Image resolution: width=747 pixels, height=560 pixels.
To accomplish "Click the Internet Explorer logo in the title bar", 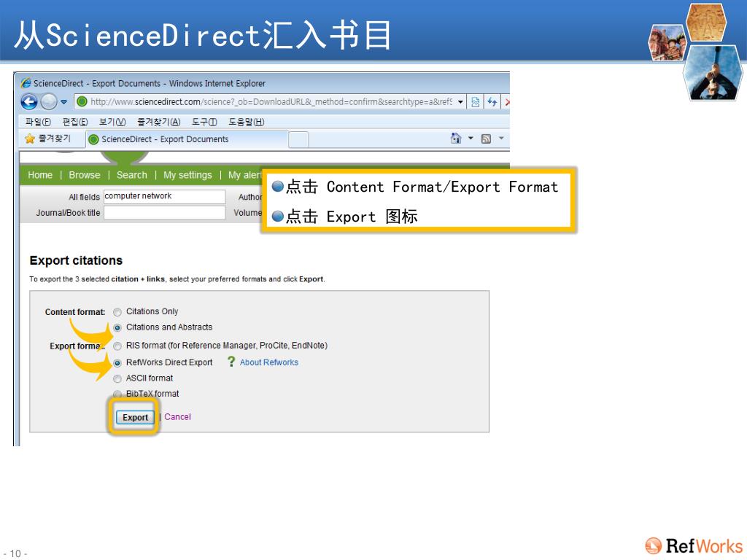I will pos(26,83).
